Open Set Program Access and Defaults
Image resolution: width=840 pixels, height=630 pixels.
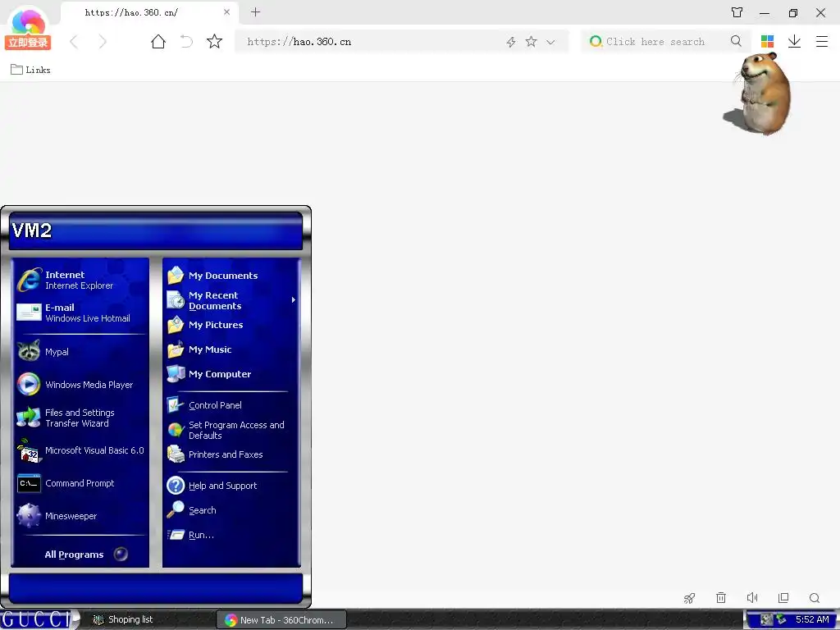[x=231, y=430]
